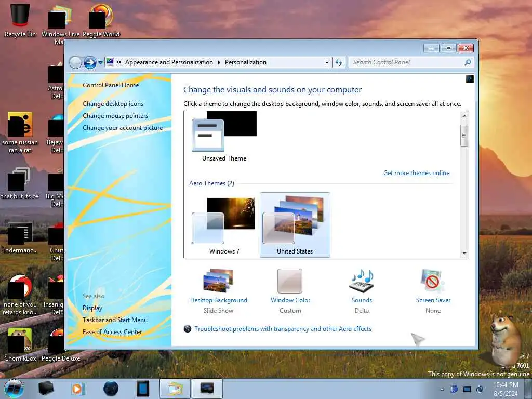Show hidden tray icons arrow
The image size is (532, 399).
442,389
